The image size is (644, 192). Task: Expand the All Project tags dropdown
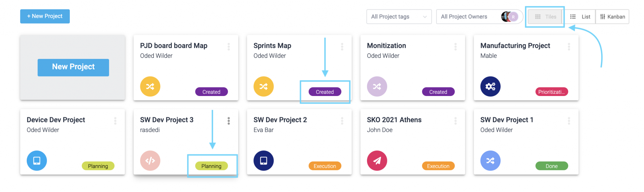(399, 17)
